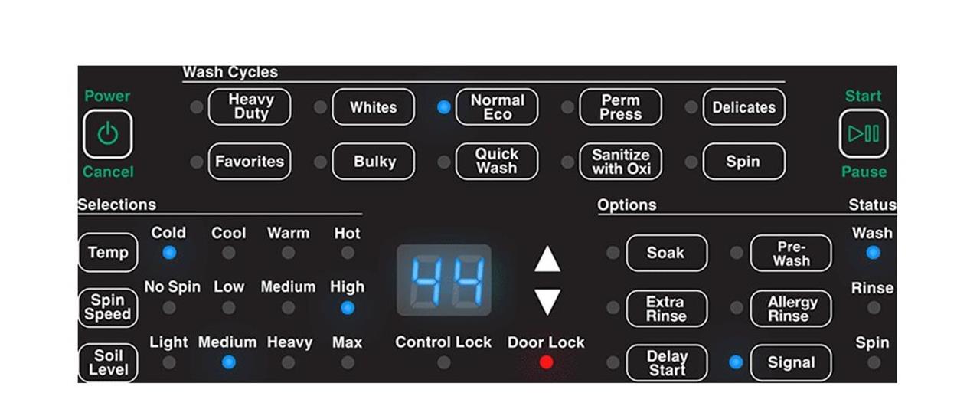The image size is (980, 406).
Task: Select the Bulky wash cycle
Action: click(x=374, y=162)
